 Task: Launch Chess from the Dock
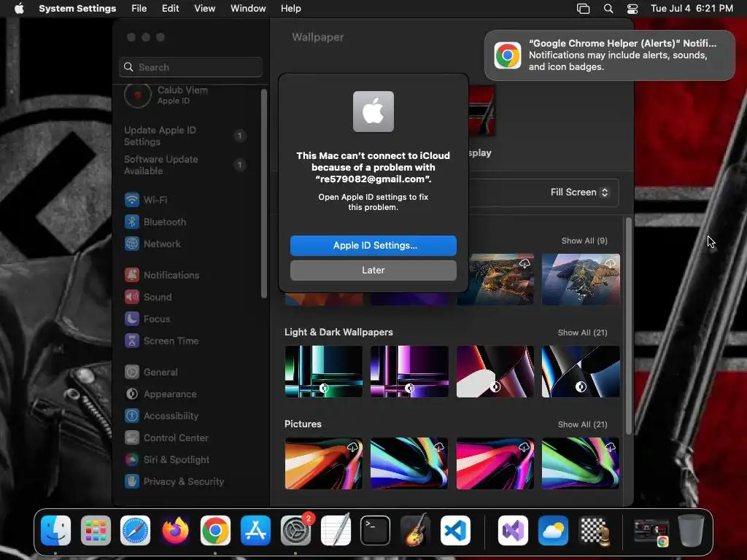[x=593, y=530]
